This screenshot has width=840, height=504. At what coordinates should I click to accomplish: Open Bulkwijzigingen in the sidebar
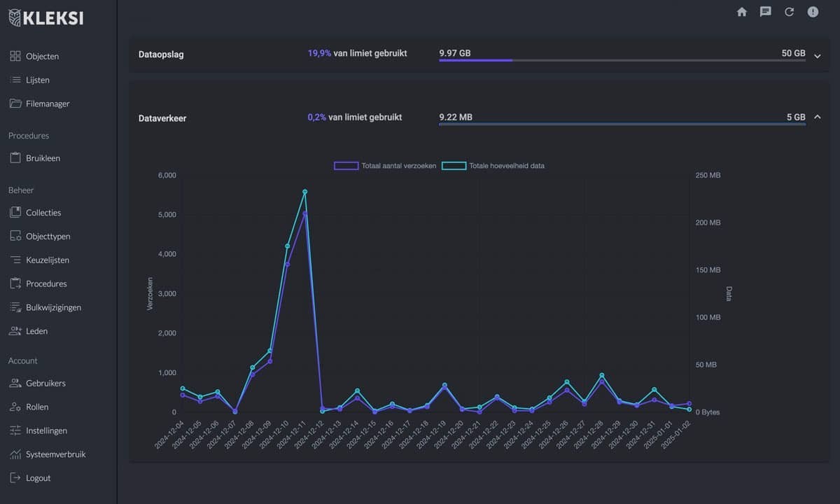point(53,307)
